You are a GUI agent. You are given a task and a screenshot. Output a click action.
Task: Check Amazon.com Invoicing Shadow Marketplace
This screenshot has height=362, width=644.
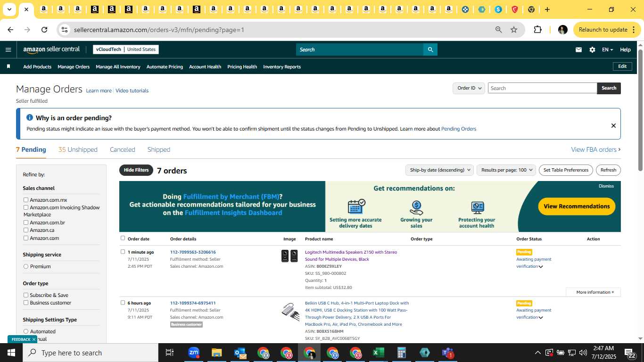pos(26,207)
